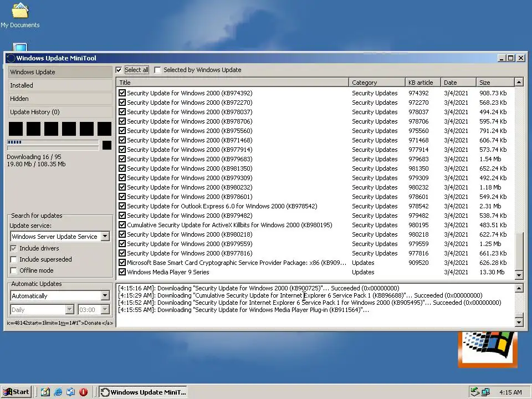This screenshot has height=399, width=532.
Task: Open Outlook Express quick launch icon
Action: pyautogui.click(x=70, y=392)
